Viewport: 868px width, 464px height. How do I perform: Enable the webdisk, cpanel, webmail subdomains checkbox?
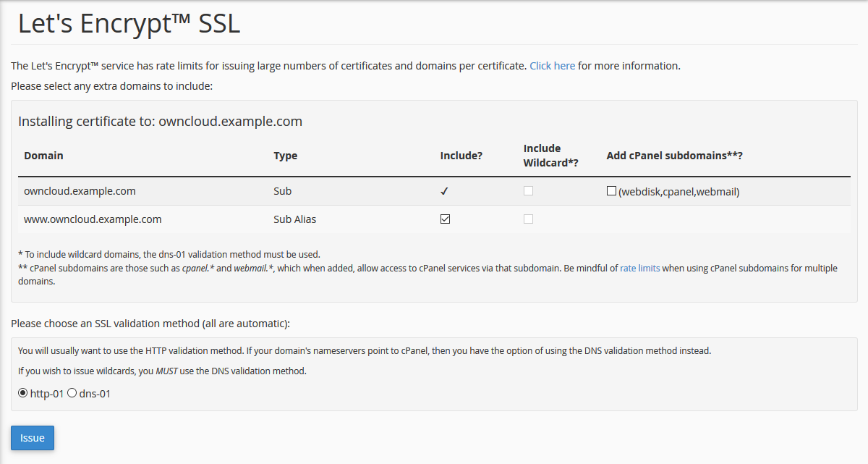(x=612, y=191)
